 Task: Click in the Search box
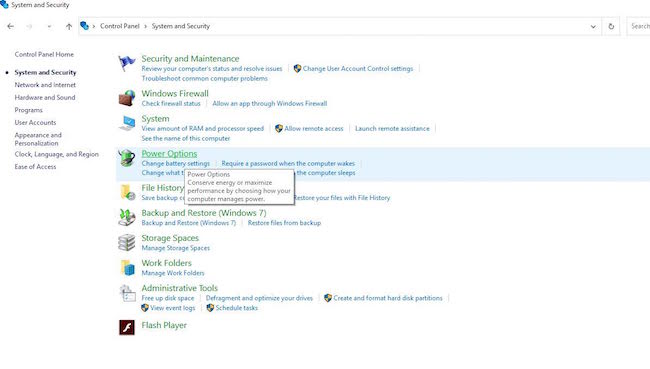[638, 26]
